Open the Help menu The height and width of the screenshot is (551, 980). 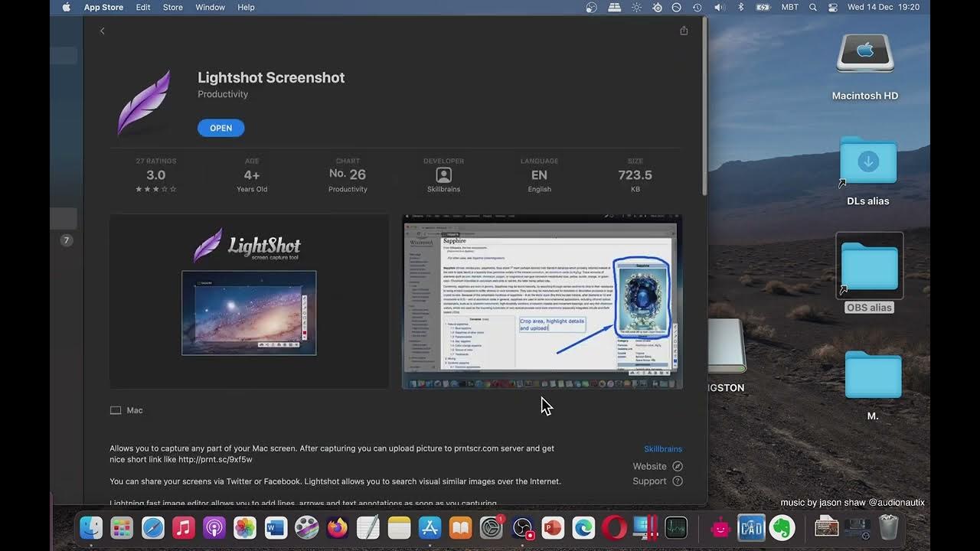(x=246, y=7)
